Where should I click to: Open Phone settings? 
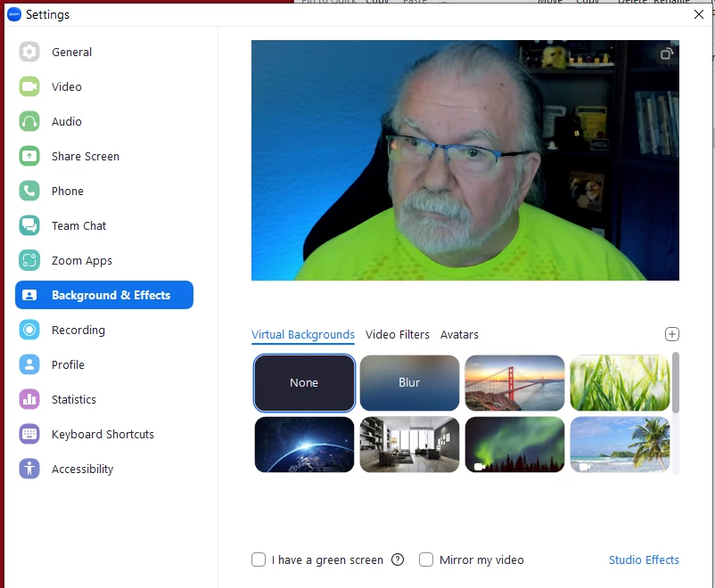pos(104,191)
